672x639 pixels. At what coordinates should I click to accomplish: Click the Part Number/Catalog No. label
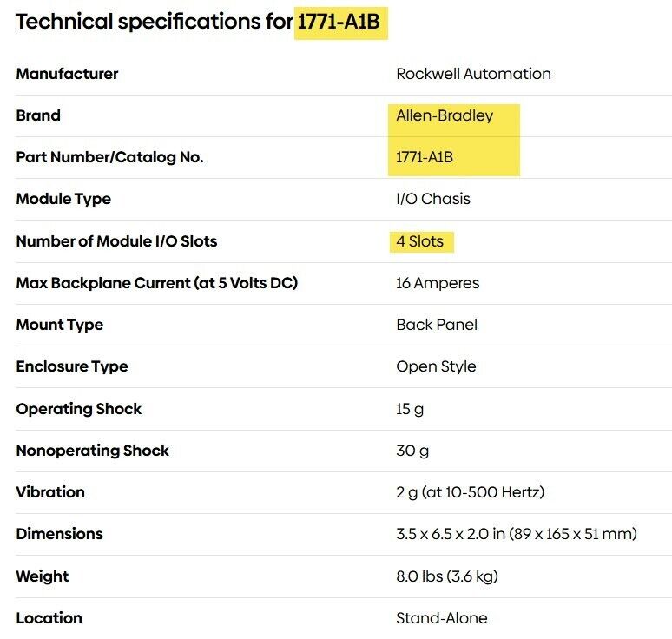point(109,157)
